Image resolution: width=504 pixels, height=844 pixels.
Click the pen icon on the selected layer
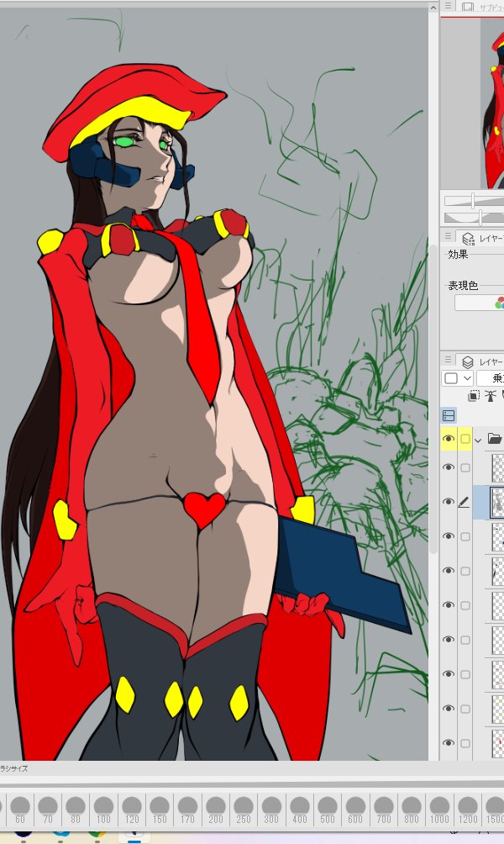coord(464,502)
